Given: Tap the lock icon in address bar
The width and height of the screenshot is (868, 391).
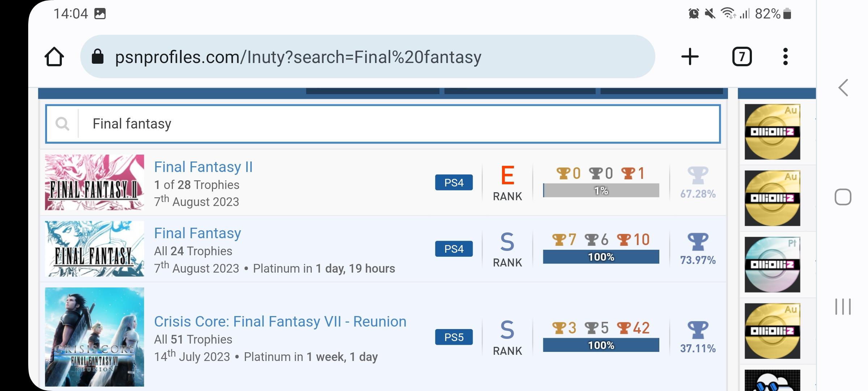Looking at the screenshot, I should coord(98,57).
